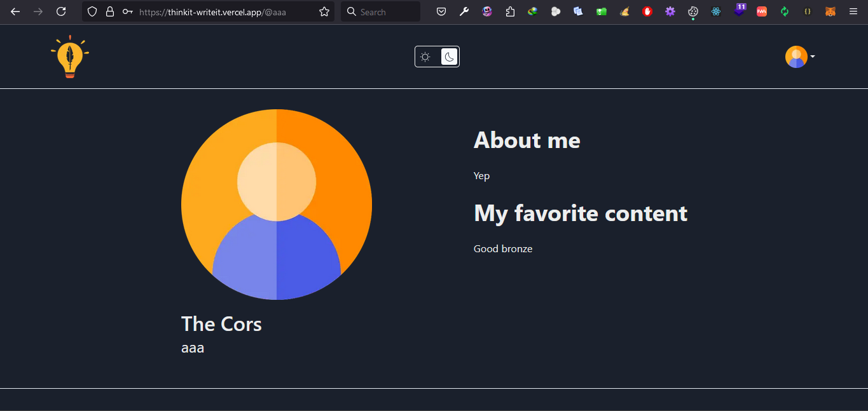Screen dimensions: 868x411
Task: Click the cookie manager extension icon
Action: tap(693, 11)
